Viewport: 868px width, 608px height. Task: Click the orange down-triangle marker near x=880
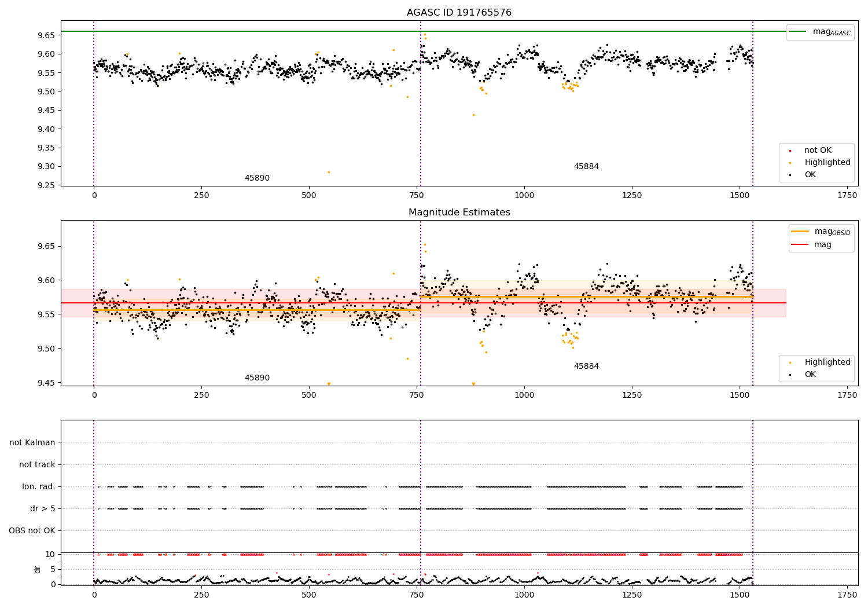[x=473, y=384]
